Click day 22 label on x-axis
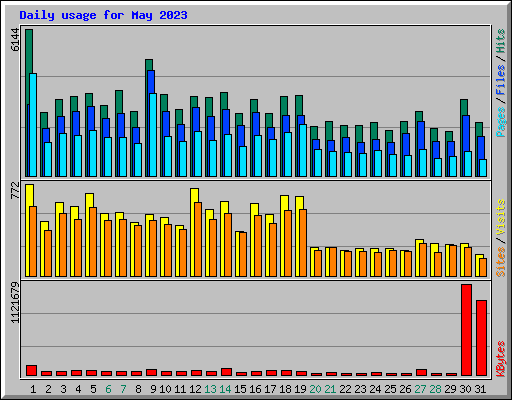This screenshot has width=512, height=400. click(x=345, y=389)
